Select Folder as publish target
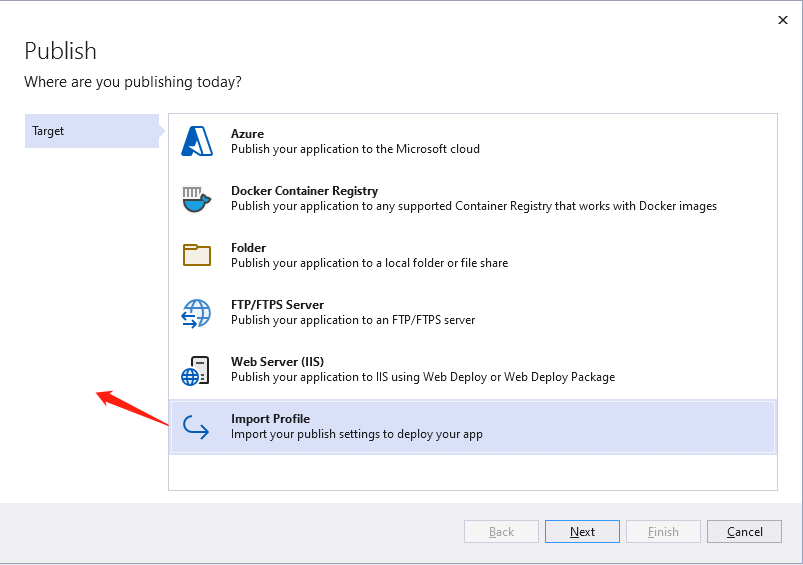The height and width of the screenshot is (565, 803). pos(248,248)
